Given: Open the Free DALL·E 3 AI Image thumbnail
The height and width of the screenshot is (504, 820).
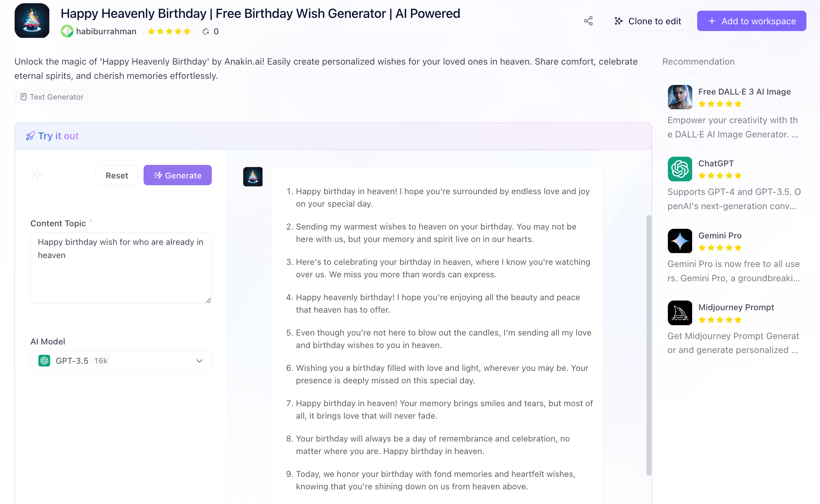Looking at the screenshot, I should click(x=680, y=97).
